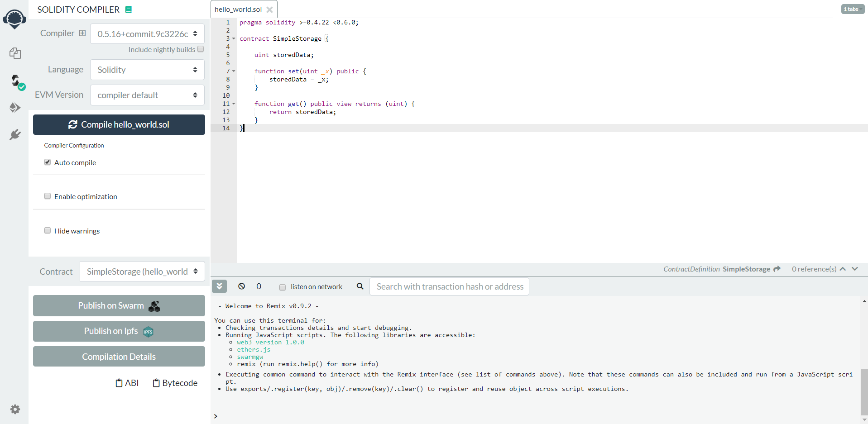Click the SOLIDITY COMPILER panel title
868x424 pixels.
[78, 10]
